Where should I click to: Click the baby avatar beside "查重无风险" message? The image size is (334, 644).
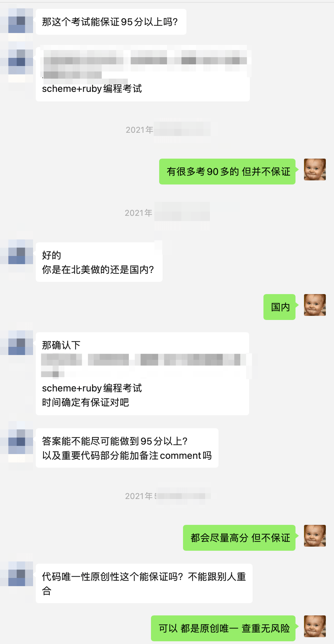tap(315, 626)
